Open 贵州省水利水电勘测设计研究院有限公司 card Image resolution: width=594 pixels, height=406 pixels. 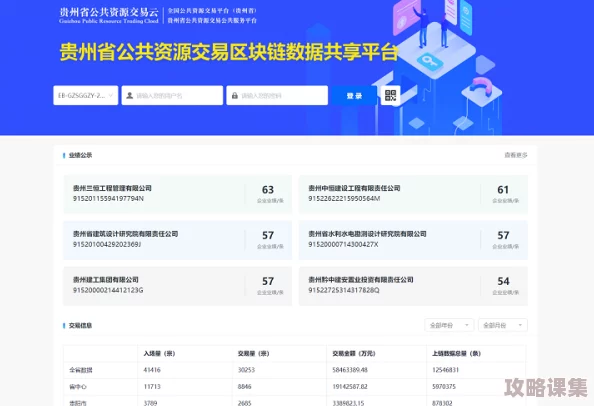(x=413, y=240)
